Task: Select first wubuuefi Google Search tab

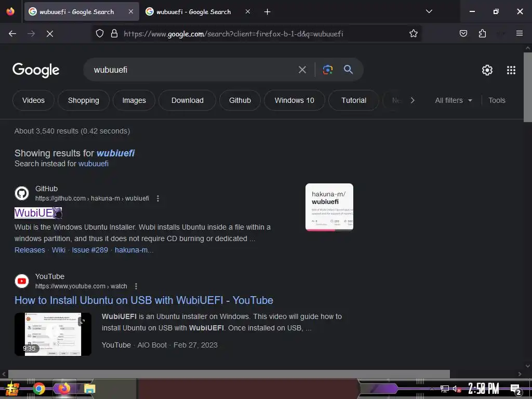Action: tap(82, 12)
